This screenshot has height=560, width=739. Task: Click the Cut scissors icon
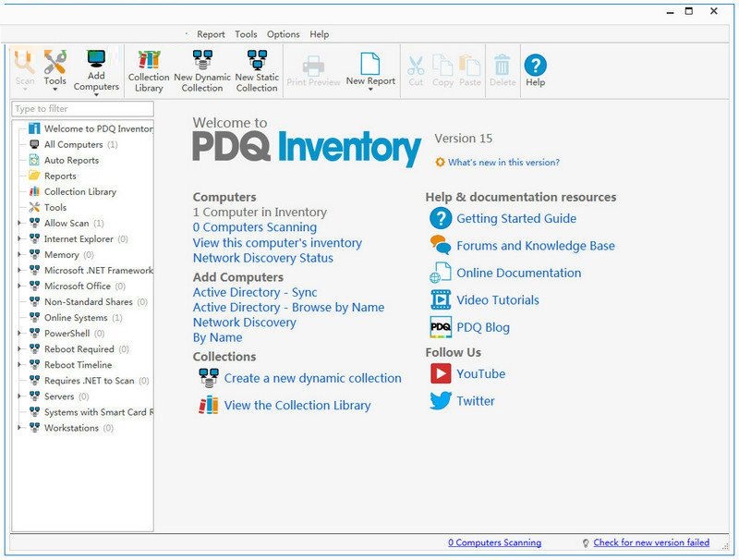[x=416, y=65]
